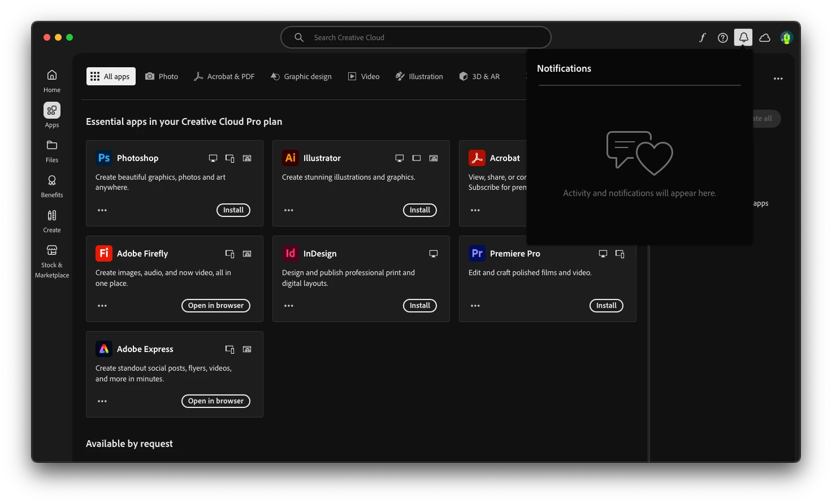Install Illustrator
This screenshot has width=832, height=504.
pos(420,210)
